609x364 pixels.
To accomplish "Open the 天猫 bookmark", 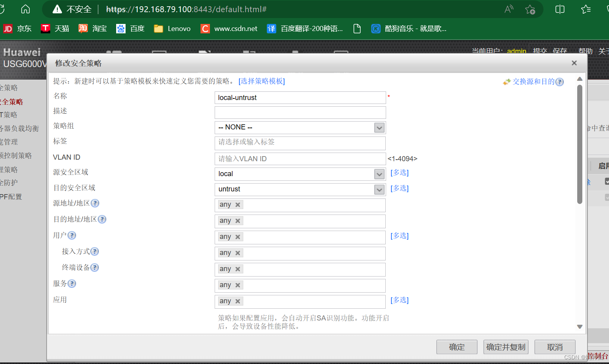I will coord(55,29).
